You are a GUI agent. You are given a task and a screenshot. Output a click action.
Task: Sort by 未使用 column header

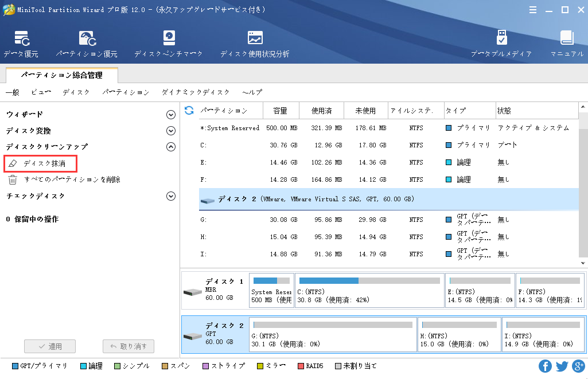click(x=365, y=111)
